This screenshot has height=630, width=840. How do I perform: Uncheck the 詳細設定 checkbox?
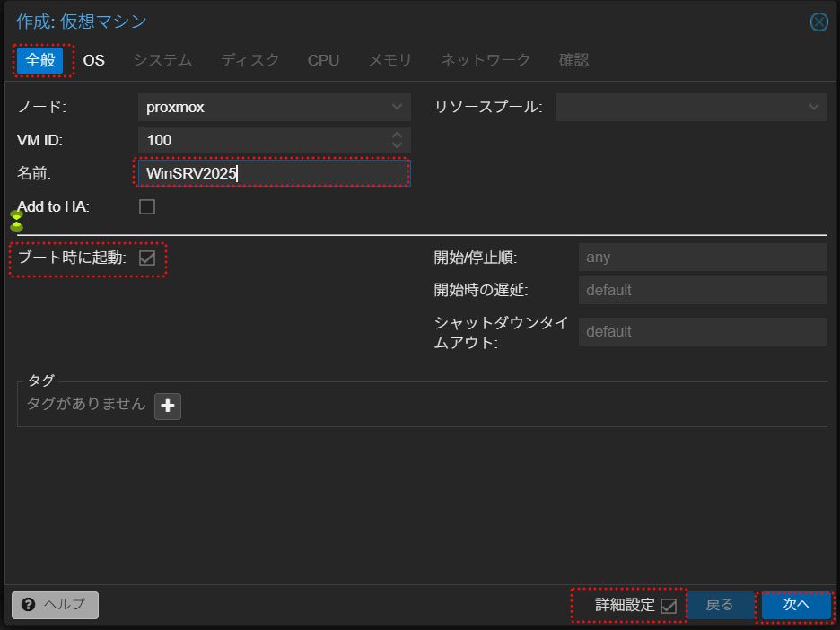click(x=668, y=606)
